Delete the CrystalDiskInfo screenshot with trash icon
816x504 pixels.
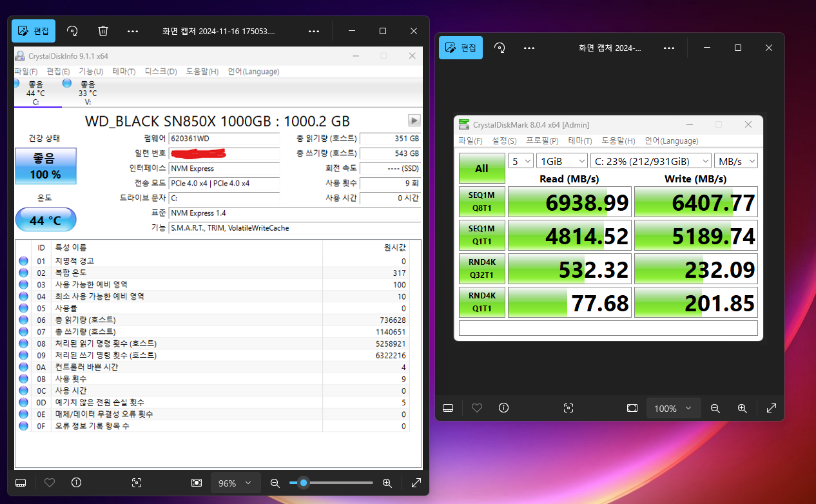[103, 31]
